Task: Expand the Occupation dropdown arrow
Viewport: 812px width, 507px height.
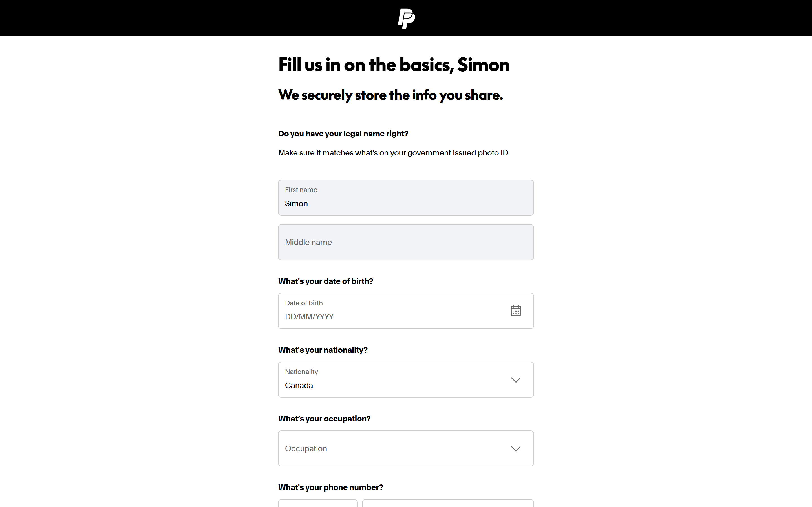Action: (516, 449)
